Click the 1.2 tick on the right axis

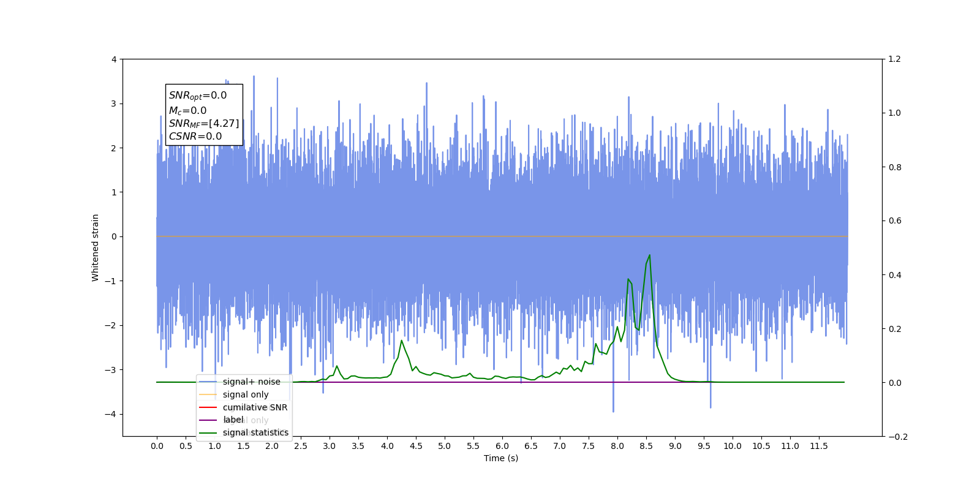coord(895,59)
